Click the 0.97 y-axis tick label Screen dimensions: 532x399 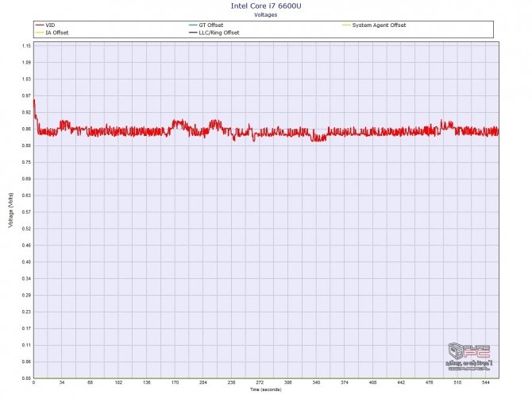click(x=26, y=95)
